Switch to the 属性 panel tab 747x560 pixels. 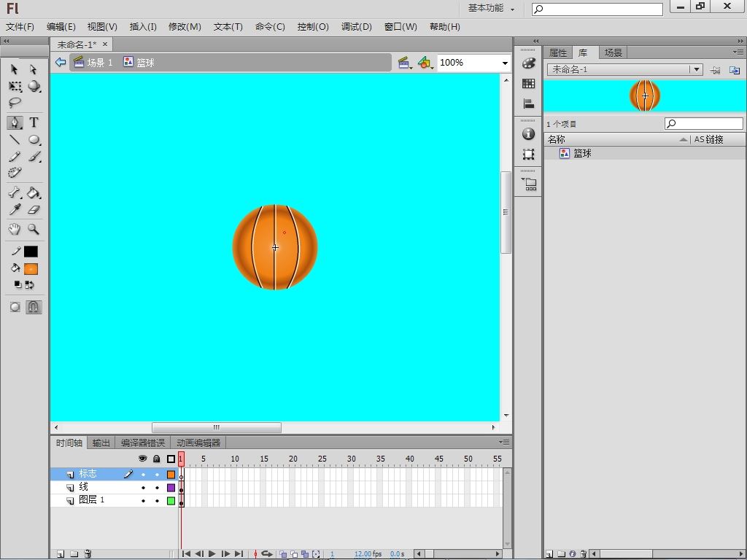tap(558, 53)
